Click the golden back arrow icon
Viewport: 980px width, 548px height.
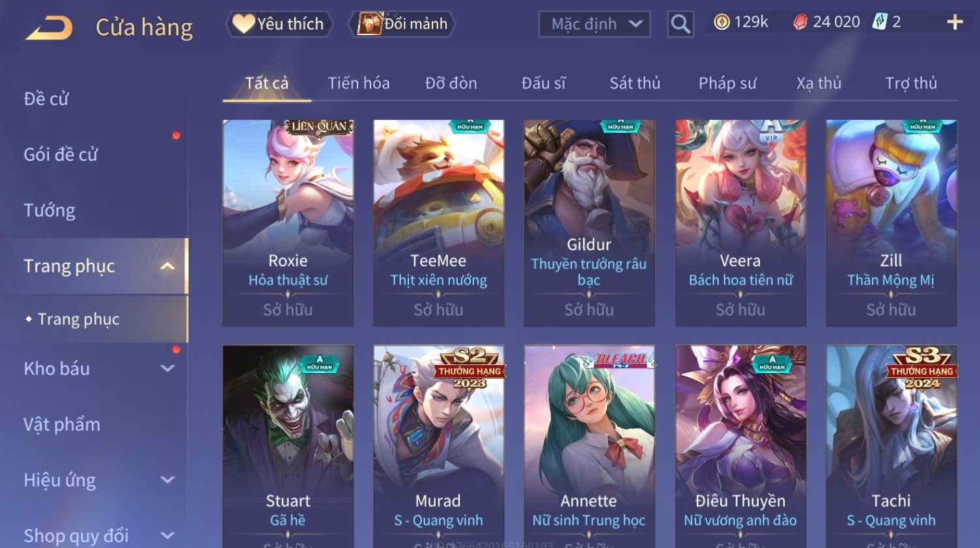48,28
